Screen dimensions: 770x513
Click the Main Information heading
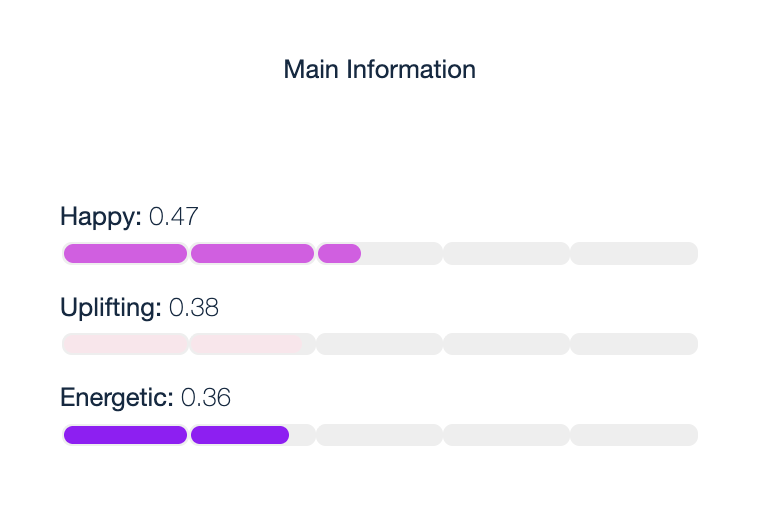click(379, 69)
